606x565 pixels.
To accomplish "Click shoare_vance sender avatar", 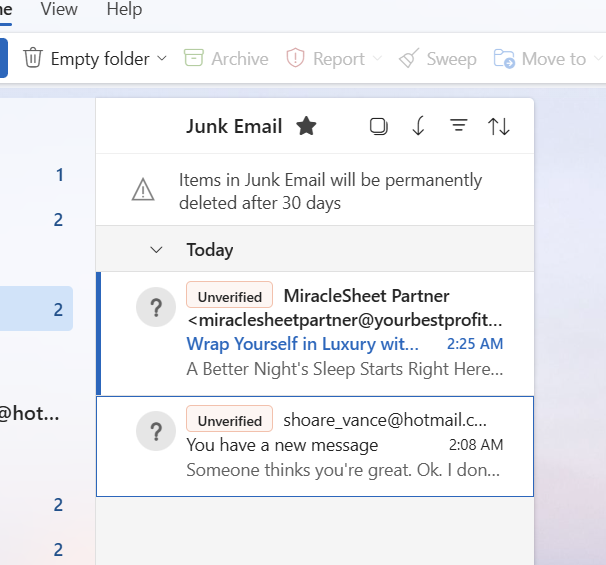I will (156, 431).
